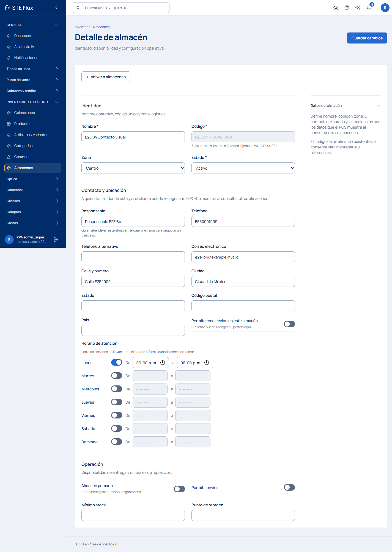This screenshot has height=552, width=392.
Task: Click the Productos store icon
Action: pos(9,124)
